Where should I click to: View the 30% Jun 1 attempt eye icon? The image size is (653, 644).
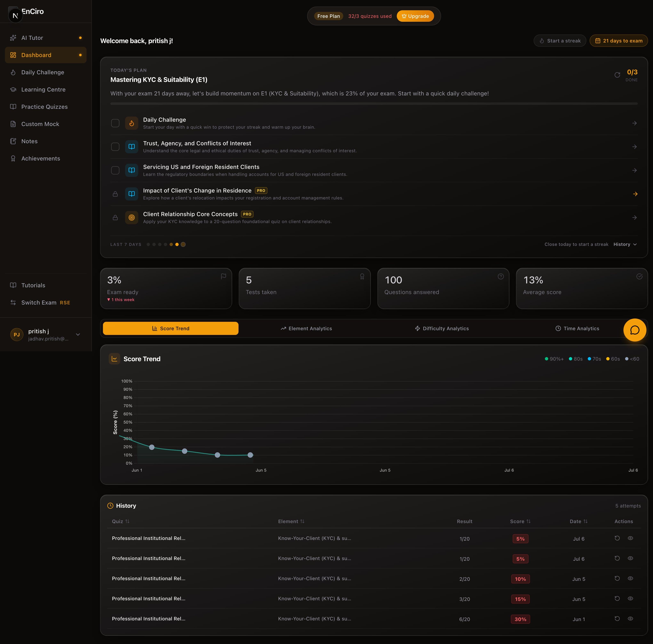630,619
